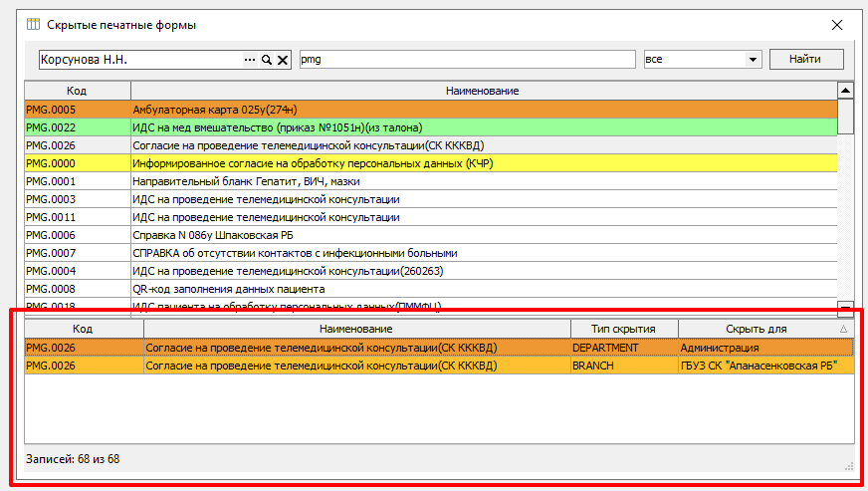Sort lower table by Наименование column header
Screen dimensions: 868x491
coord(356,329)
